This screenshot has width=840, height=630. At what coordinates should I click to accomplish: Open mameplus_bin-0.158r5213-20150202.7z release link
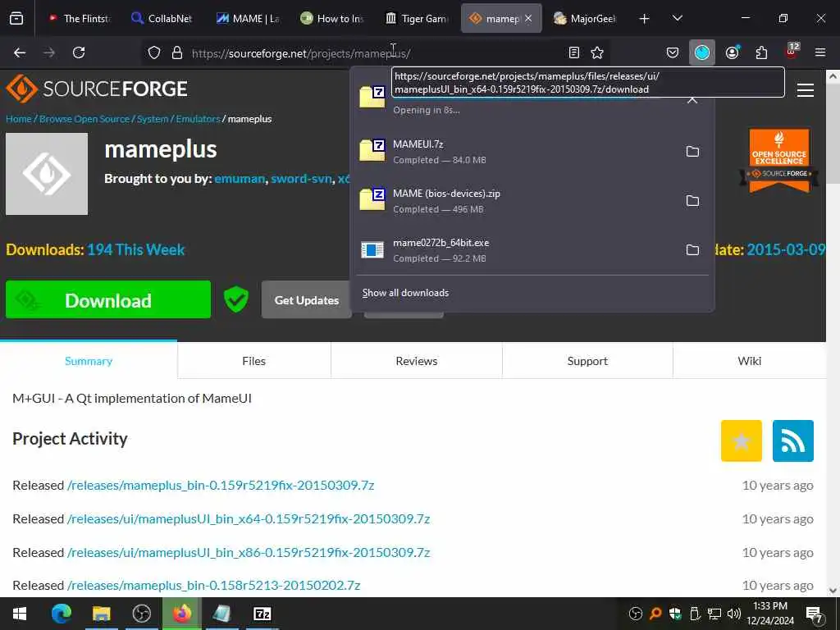pyautogui.click(x=213, y=586)
